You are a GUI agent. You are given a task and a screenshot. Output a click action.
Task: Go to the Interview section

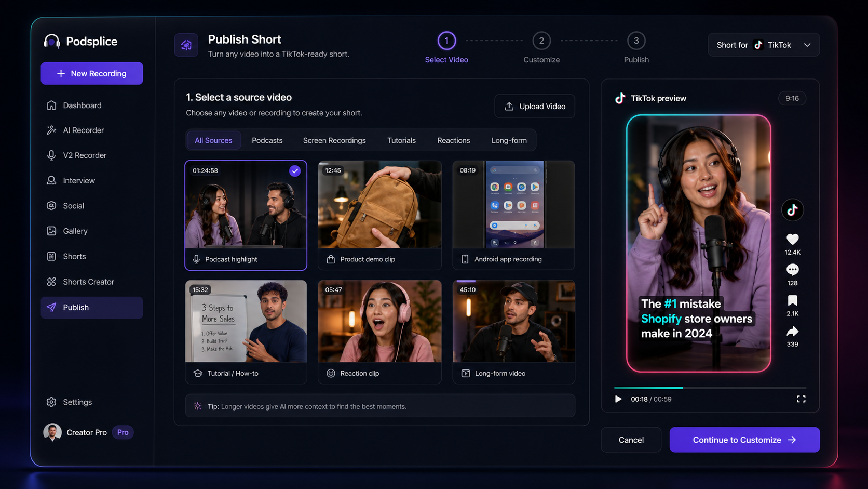(92, 181)
